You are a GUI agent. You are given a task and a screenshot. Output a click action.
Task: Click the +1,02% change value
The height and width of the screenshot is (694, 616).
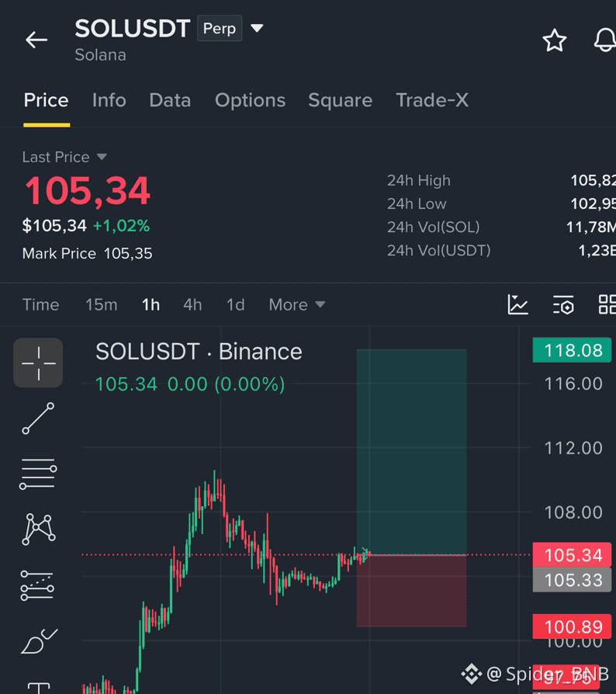click(x=121, y=226)
